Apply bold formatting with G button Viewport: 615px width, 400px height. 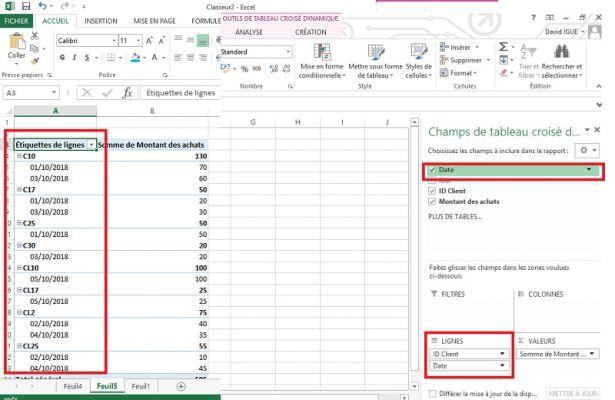click(62, 58)
